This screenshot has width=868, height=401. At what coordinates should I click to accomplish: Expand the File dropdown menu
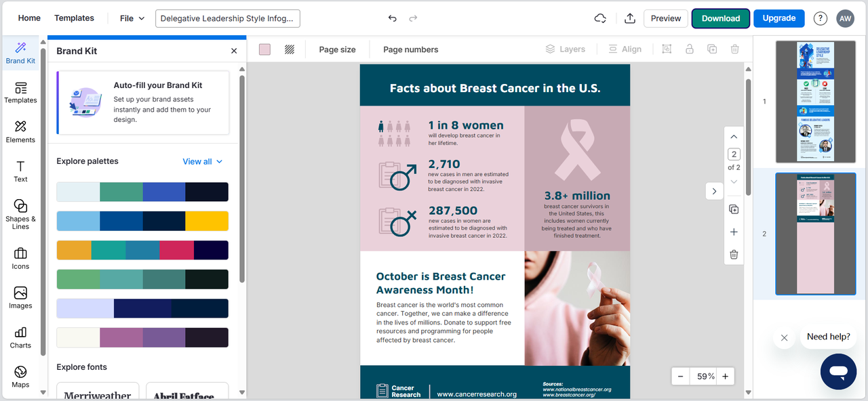[x=132, y=18]
